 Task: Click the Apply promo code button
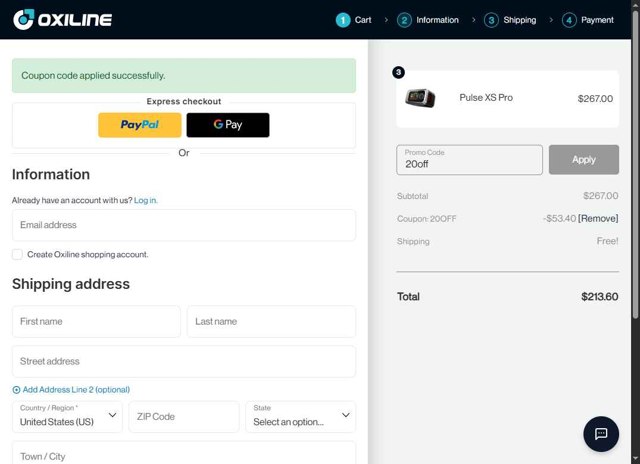pyautogui.click(x=584, y=160)
